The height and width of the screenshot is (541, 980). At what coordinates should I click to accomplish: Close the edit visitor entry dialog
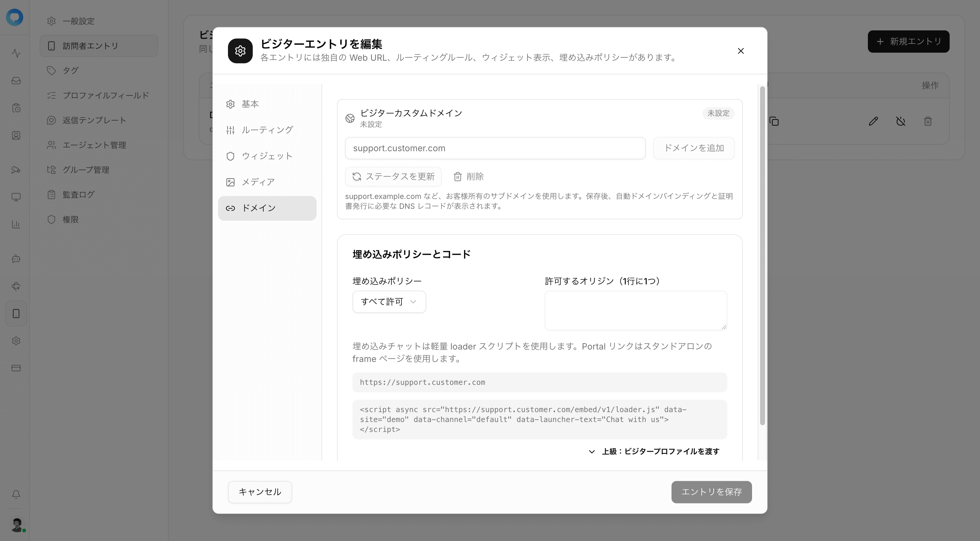click(x=741, y=51)
